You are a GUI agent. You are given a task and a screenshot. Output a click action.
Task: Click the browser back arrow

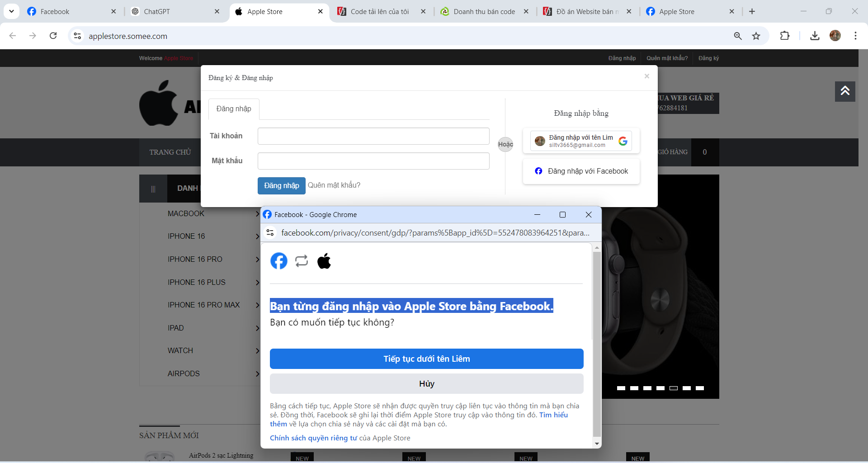[13, 36]
